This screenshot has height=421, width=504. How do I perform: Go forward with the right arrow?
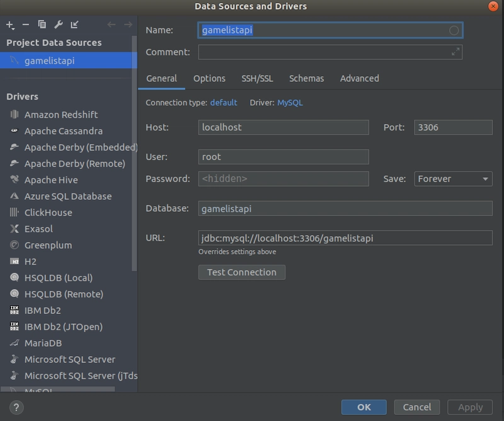pos(128,25)
